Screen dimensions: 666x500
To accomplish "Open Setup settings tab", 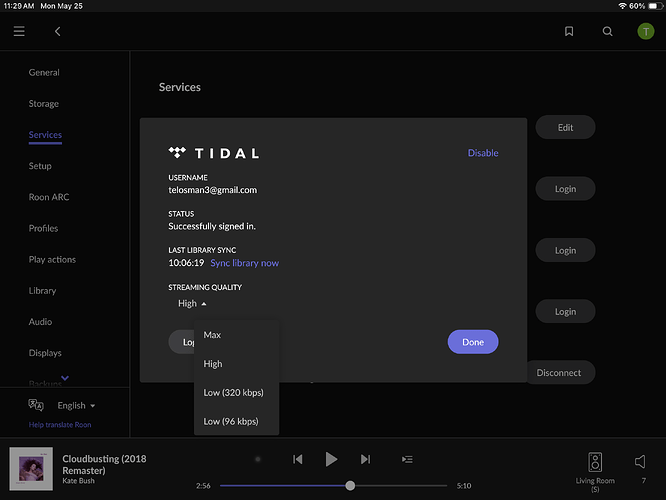I will [x=40, y=166].
